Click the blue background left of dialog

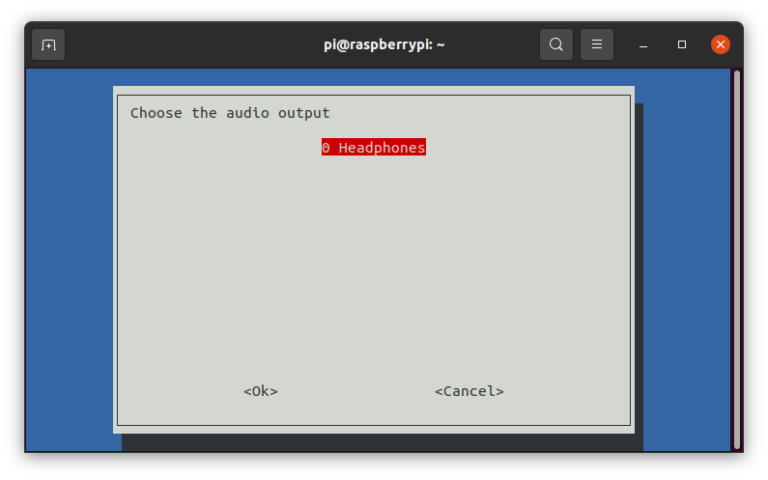click(x=68, y=260)
